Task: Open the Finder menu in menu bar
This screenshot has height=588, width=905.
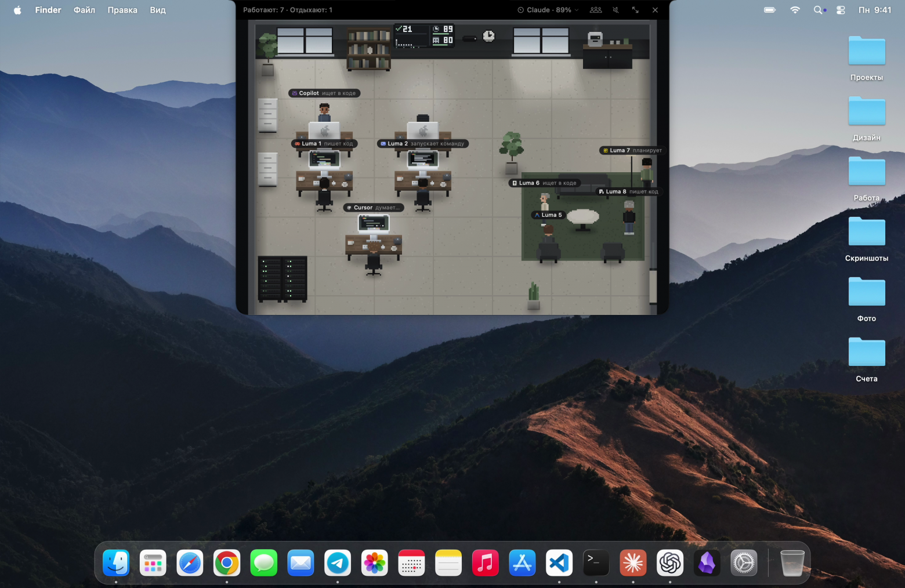Action: [48, 10]
